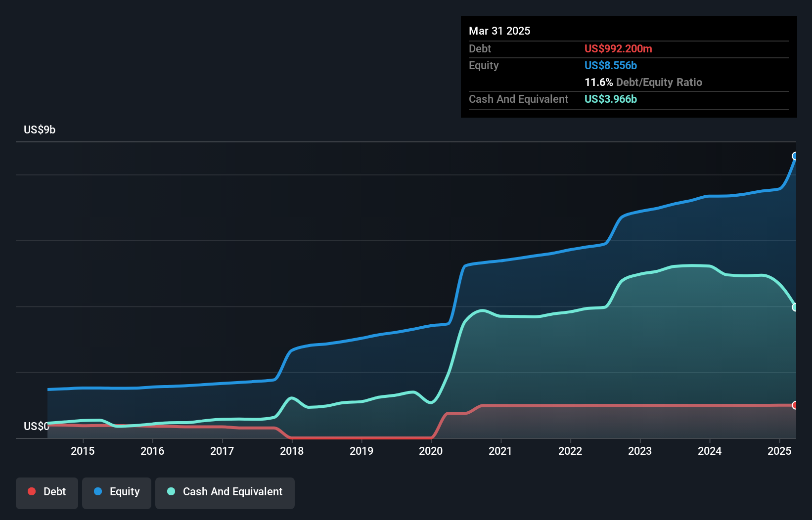Click the US$3.966b cash value
Screen dimensions: 812x520
point(611,99)
